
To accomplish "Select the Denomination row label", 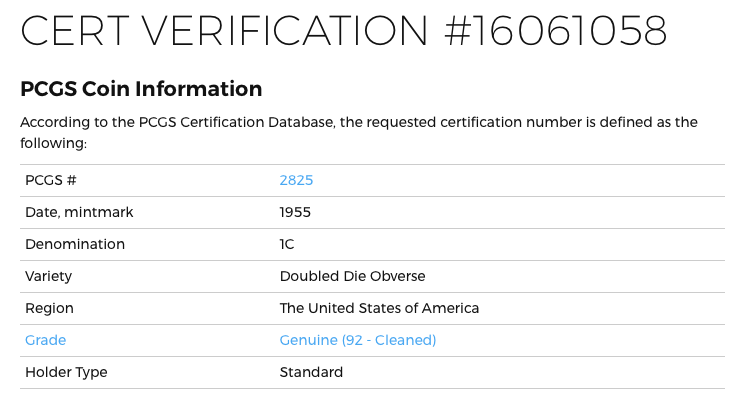I will (75, 244).
